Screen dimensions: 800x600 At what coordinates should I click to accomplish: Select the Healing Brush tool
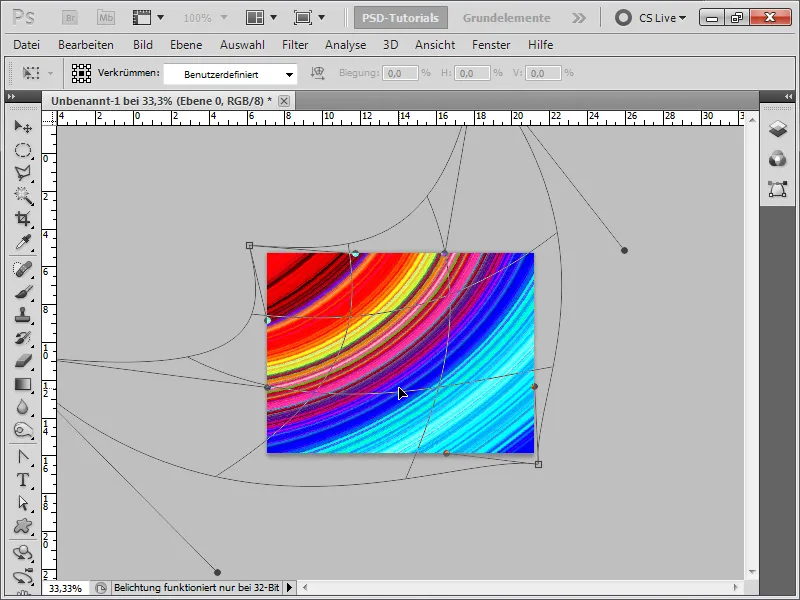(x=23, y=269)
